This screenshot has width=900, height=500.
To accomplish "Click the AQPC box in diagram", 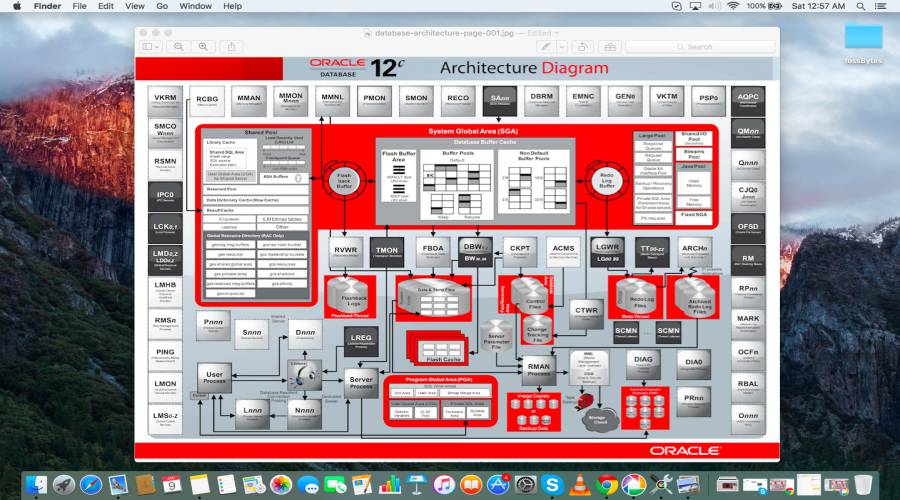I will click(x=748, y=101).
